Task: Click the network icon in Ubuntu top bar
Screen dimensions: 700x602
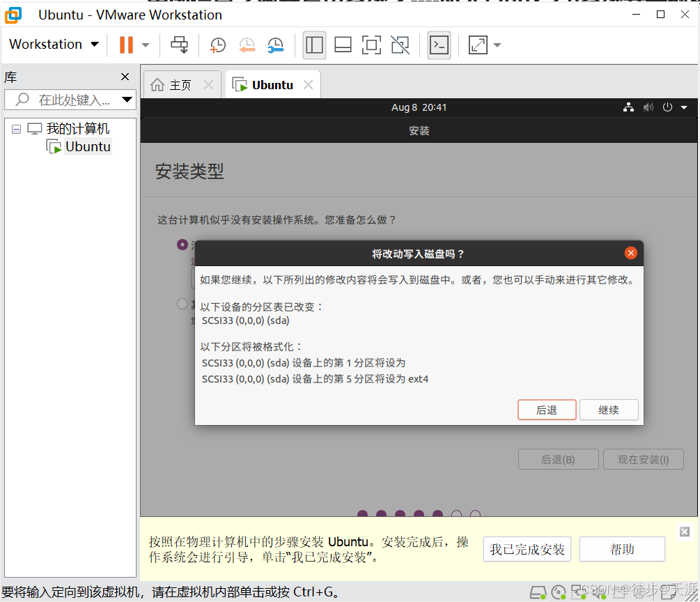Action: (x=628, y=107)
